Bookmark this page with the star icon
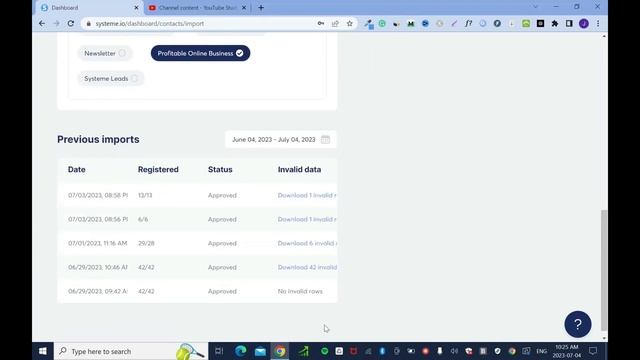 click(350, 24)
